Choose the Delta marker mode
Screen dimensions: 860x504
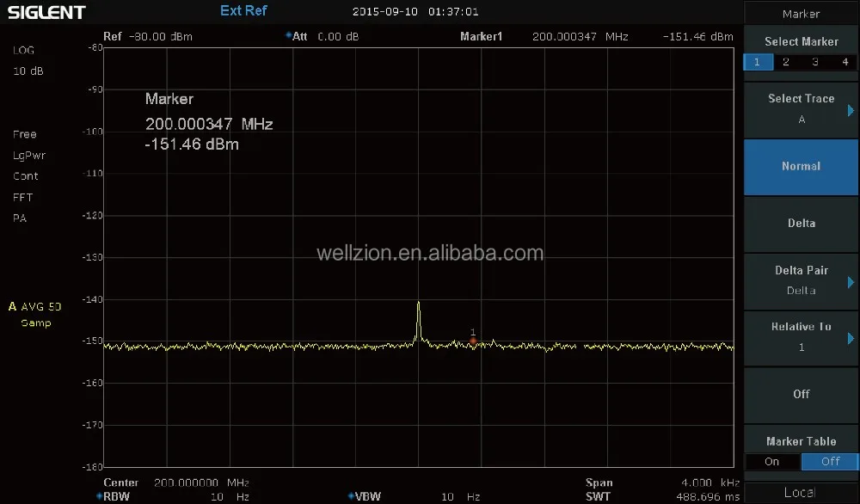tap(802, 224)
